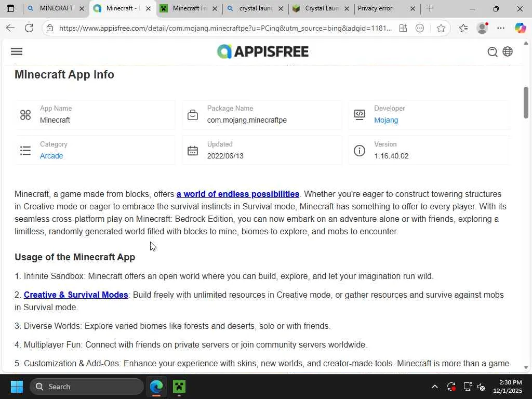
Task: Open a new tab with plus button
Action: point(430,8)
